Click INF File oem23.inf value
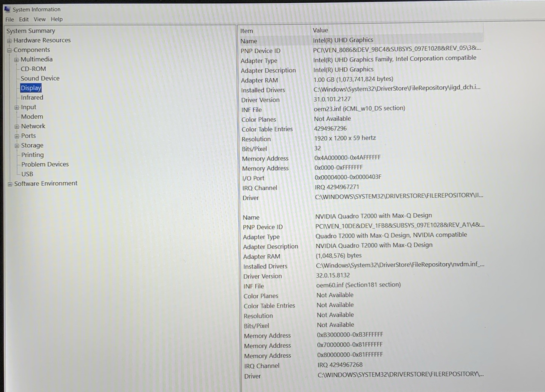545x392 pixels. (359, 108)
